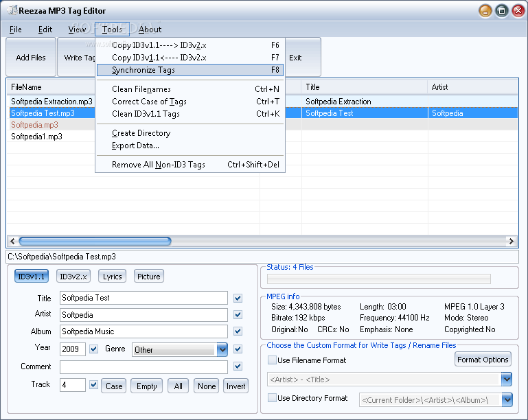This screenshot has width=528, height=420.
Task: Sort by the Title column header
Action: [365, 87]
